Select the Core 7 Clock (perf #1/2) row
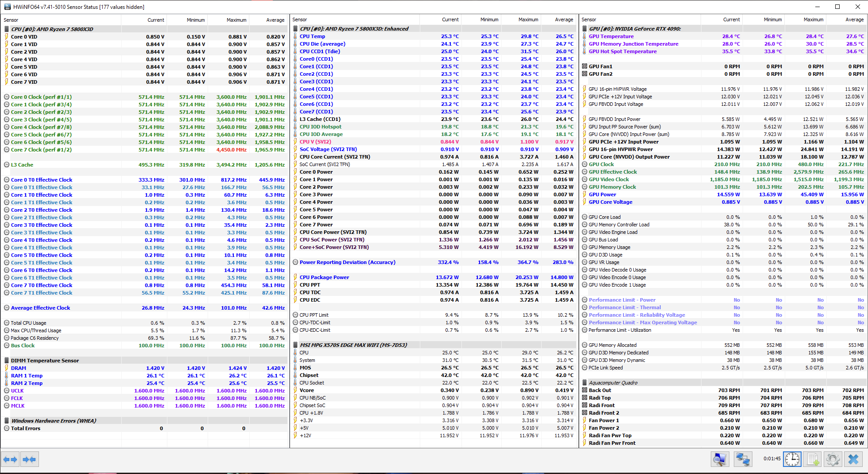The image size is (868, 474). click(145, 150)
